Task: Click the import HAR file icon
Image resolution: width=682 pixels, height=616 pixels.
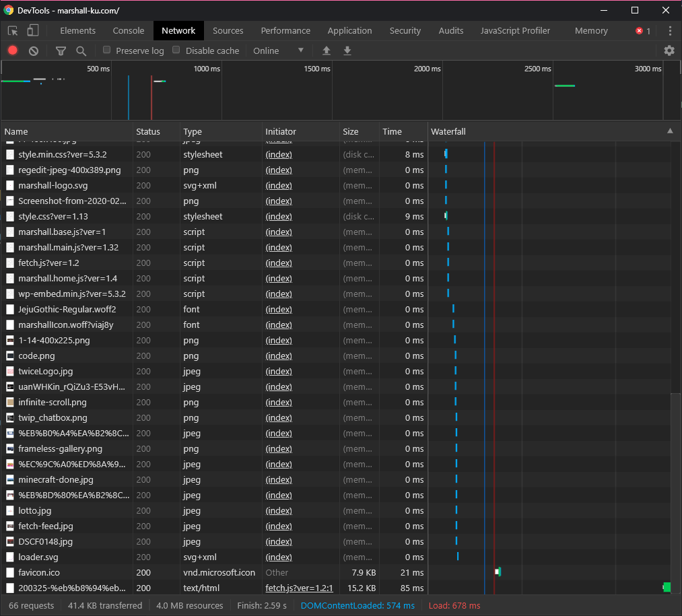Action: pos(327,50)
